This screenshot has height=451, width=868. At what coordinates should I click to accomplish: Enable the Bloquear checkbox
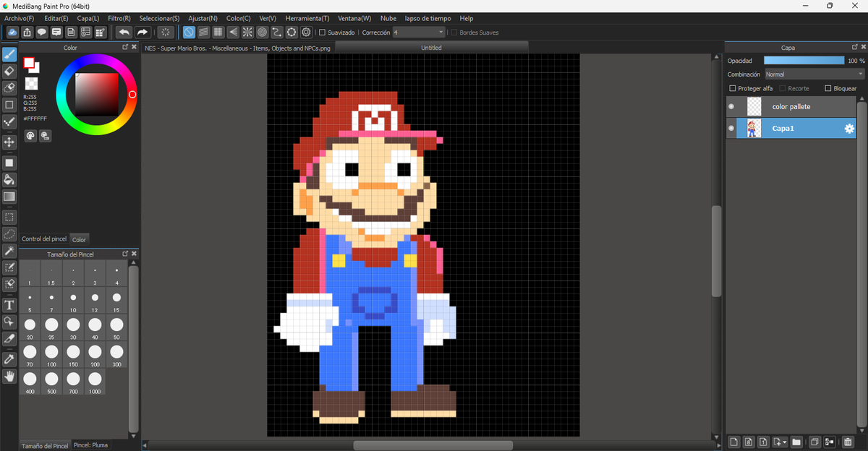click(828, 88)
